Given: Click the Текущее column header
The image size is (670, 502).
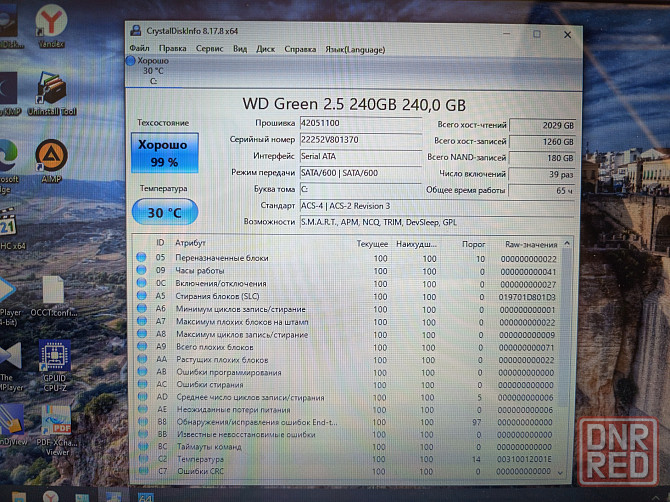Looking at the screenshot, I should point(372,244).
